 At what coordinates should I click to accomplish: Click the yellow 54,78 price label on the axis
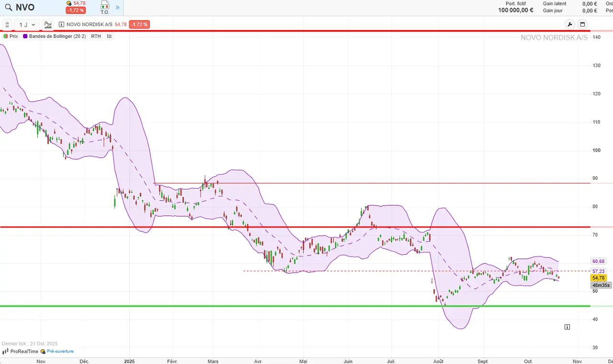pyautogui.click(x=598, y=278)
